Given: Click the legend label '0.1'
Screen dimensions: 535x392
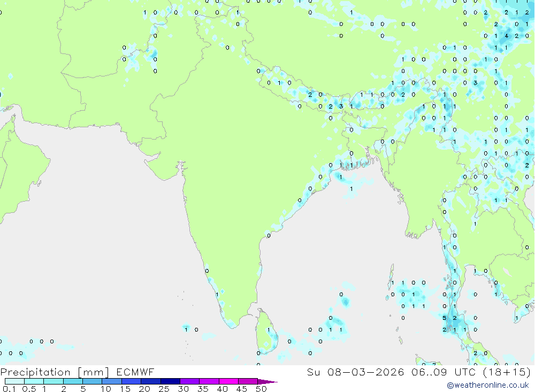Looking at the screenshot, I should [x=9, y=389].
